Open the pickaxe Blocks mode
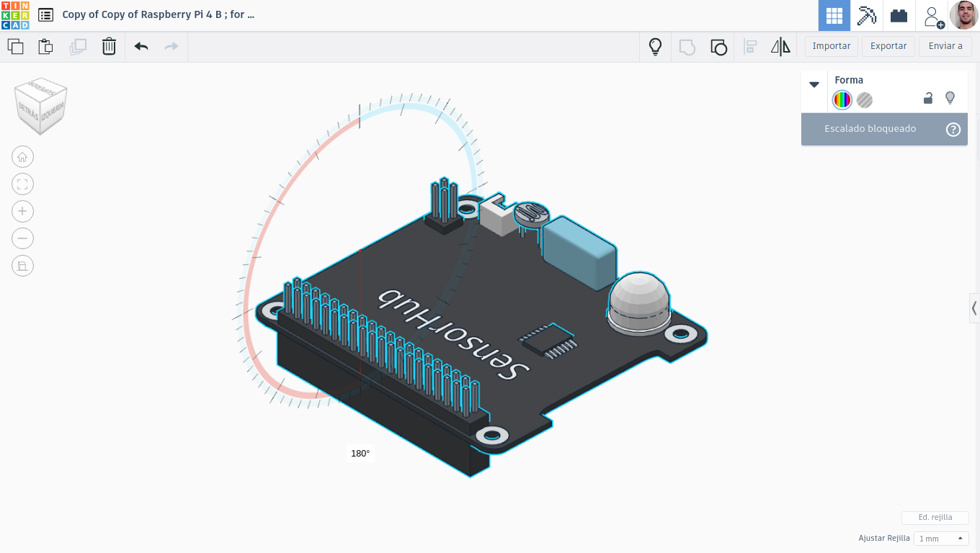980x553 pixels. coord(866,15)
